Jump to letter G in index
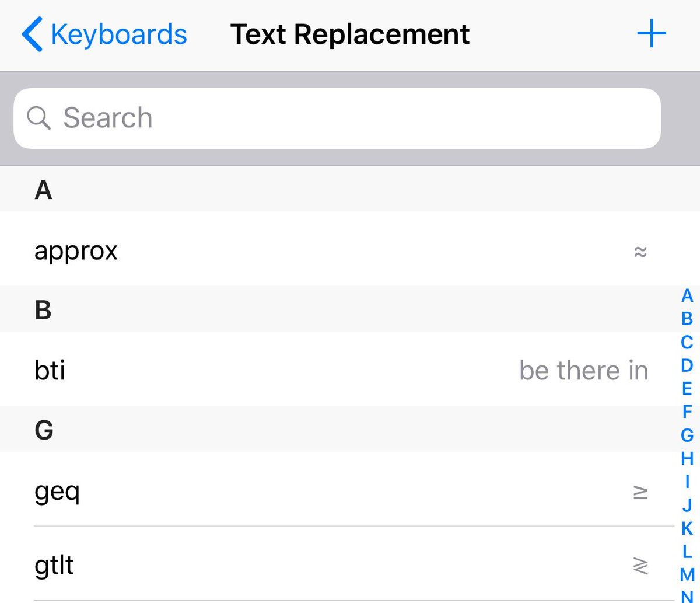This screenshot has width=700, height=603. coord(687,435)
